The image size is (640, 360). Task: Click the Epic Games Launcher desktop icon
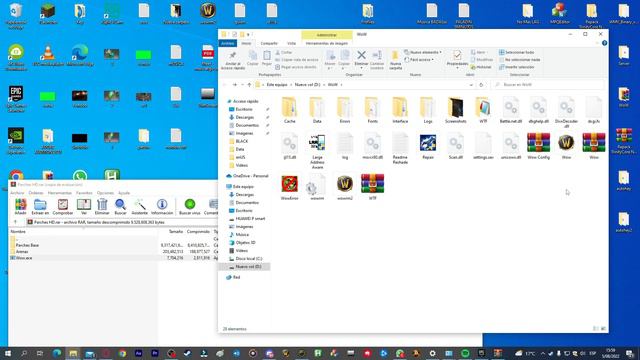(x=16, y=99)
